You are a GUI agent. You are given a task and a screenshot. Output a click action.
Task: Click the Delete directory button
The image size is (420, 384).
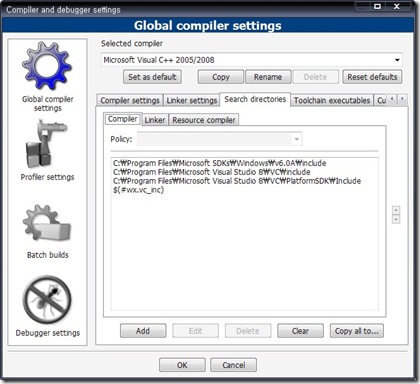click(x=248, y=331)
